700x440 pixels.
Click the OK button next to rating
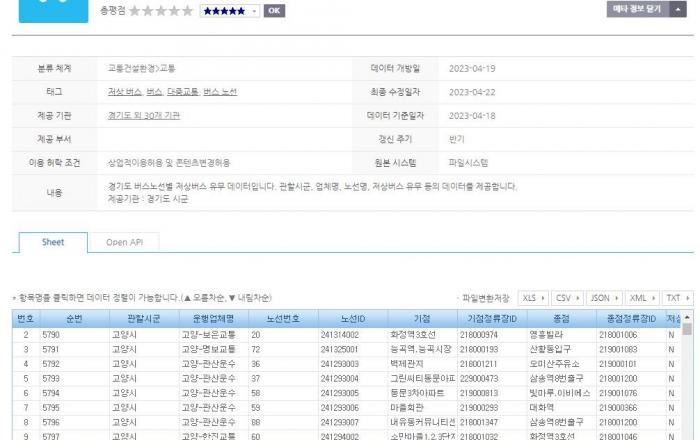point(274,11)
